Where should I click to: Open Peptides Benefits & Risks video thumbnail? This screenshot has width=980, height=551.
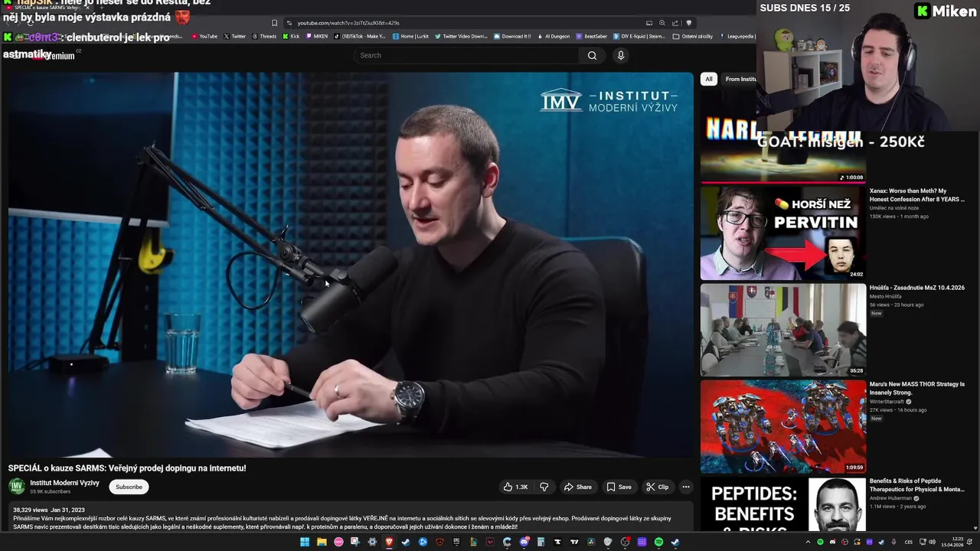[x=783, y=504]
